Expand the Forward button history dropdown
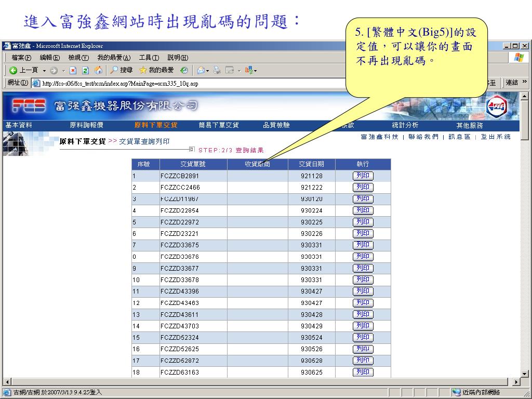 tap(63, 71)
